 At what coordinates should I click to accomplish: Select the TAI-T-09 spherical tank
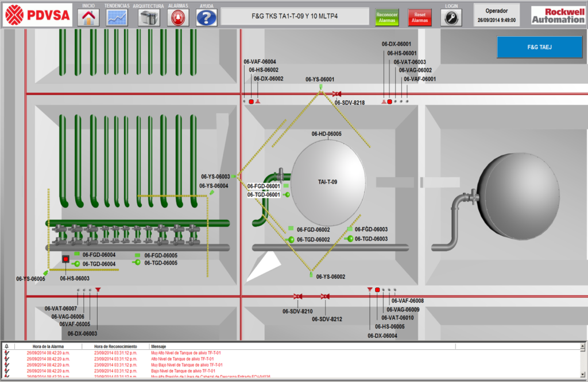[328, 182]
